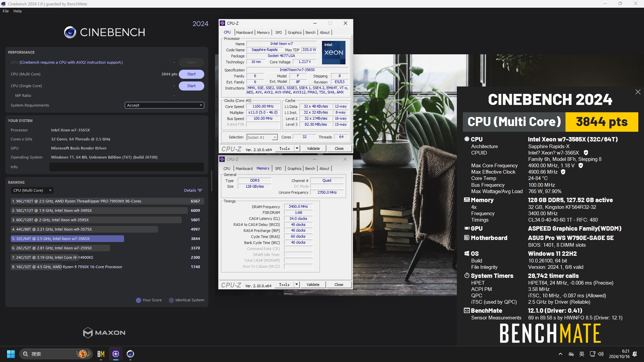The width and height of the screenshot is (644, 362).
Task: Switch to Graphics tab in top CPU-Z
Action: pos(295,33)
